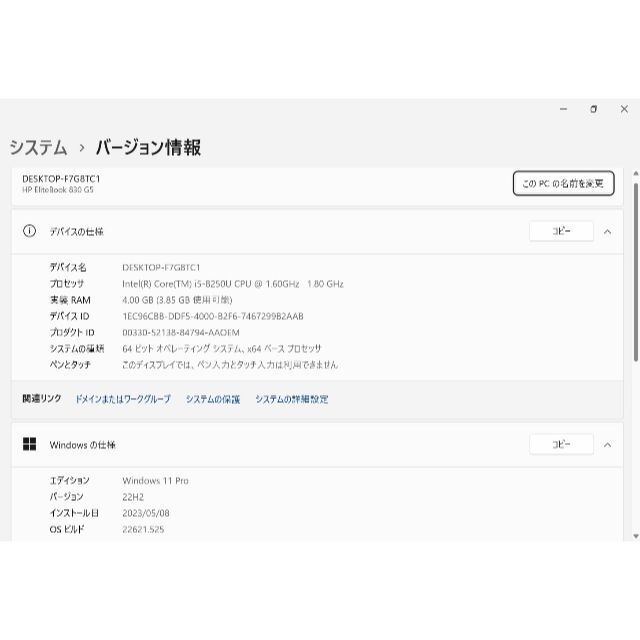Click the エディション label
Viewport: 640px width, 640px height.
coord(69,481)
